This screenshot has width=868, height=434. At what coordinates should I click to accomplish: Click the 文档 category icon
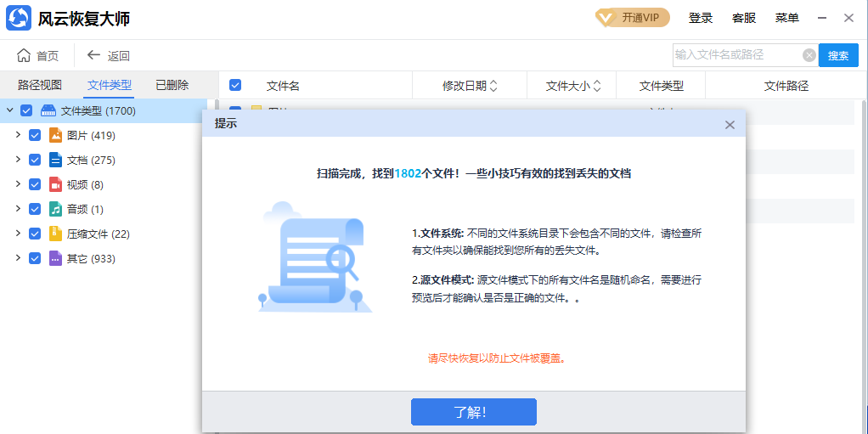point(55,160)
